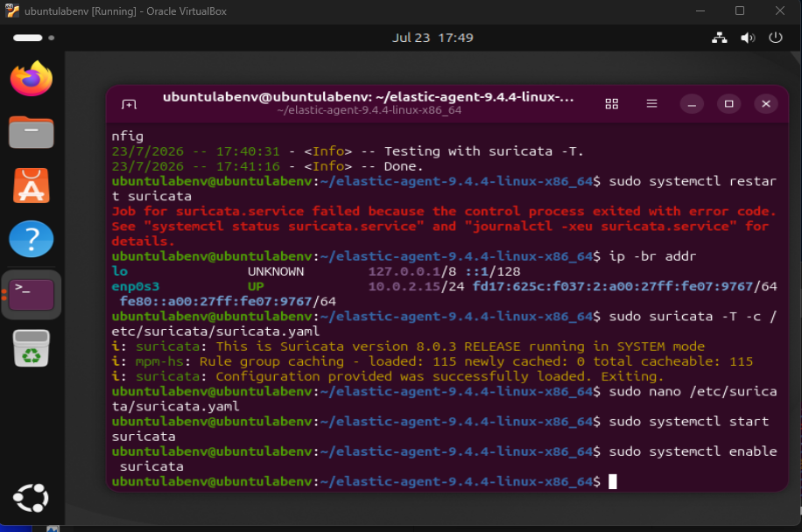
Task: Open the Trash from the dock
Action: pyautogui.click(x=32, y=348)
